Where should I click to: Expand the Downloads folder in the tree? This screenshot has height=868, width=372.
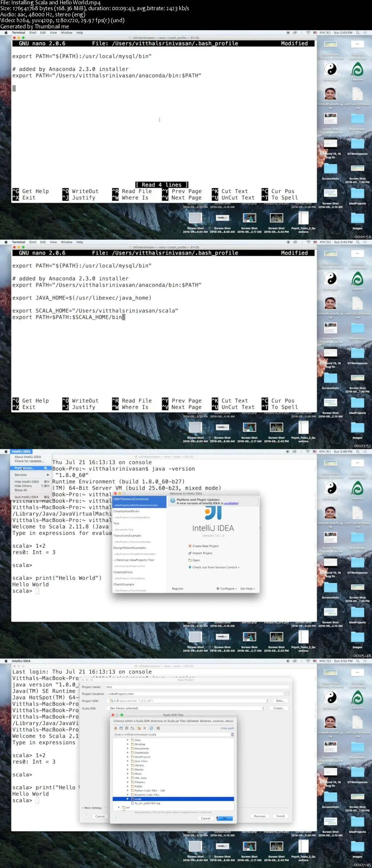click(128, 753)
